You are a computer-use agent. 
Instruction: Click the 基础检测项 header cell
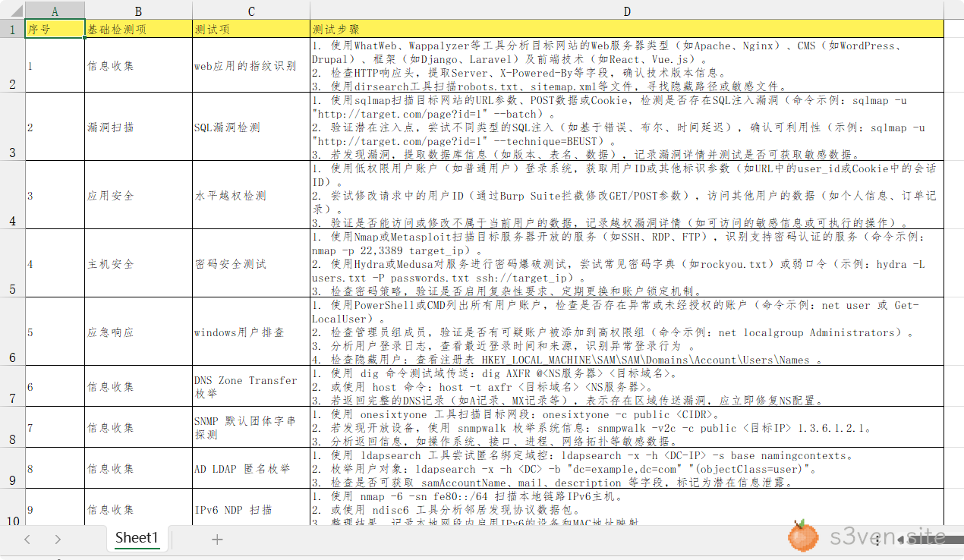(139, 30)
